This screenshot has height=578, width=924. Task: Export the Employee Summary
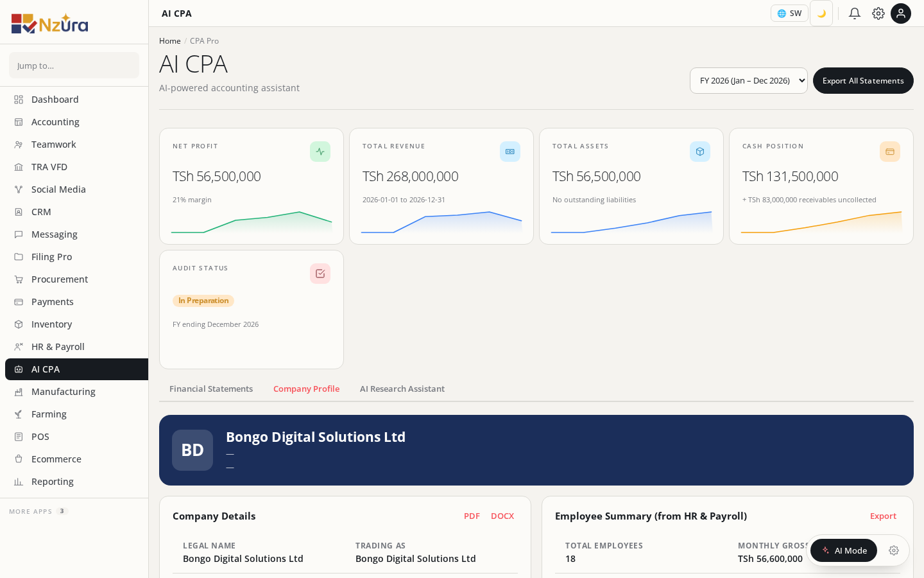883,516
